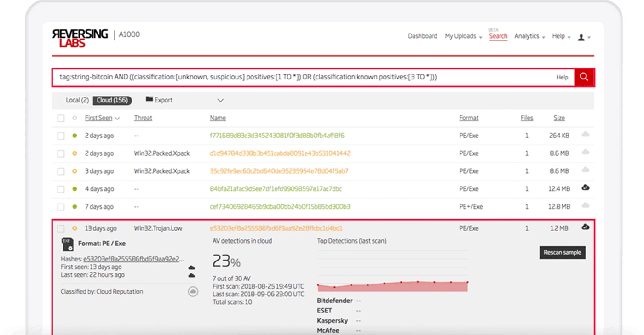Screen dimensions: 644x335
Task: Open sample e53203ef8a255586 name link
Action: tap(276, 228)
